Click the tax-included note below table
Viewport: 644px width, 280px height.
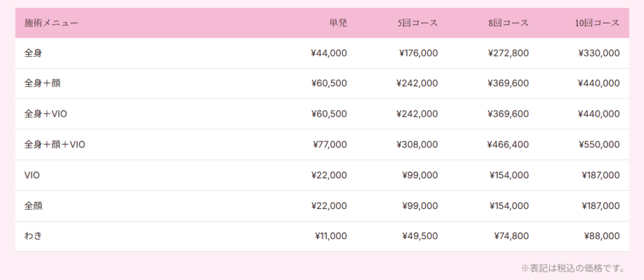click(x=573, y=268)
